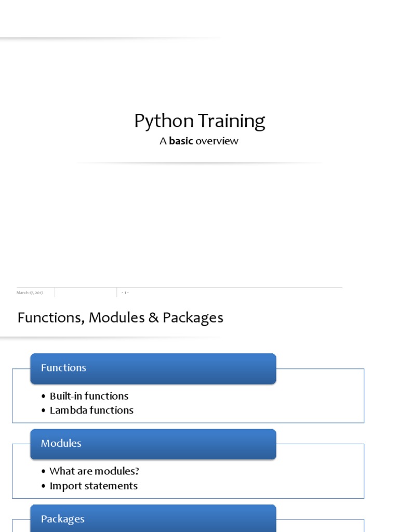This screenshot has width=399, height=532.
Task: Click the word overview in the subtitle
Action: pos(217,141)
